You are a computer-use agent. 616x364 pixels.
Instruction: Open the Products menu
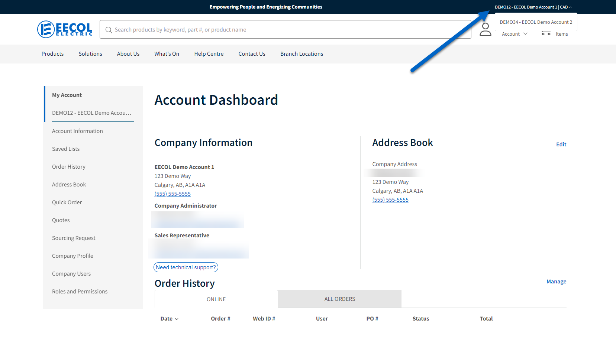coord(52,54)
